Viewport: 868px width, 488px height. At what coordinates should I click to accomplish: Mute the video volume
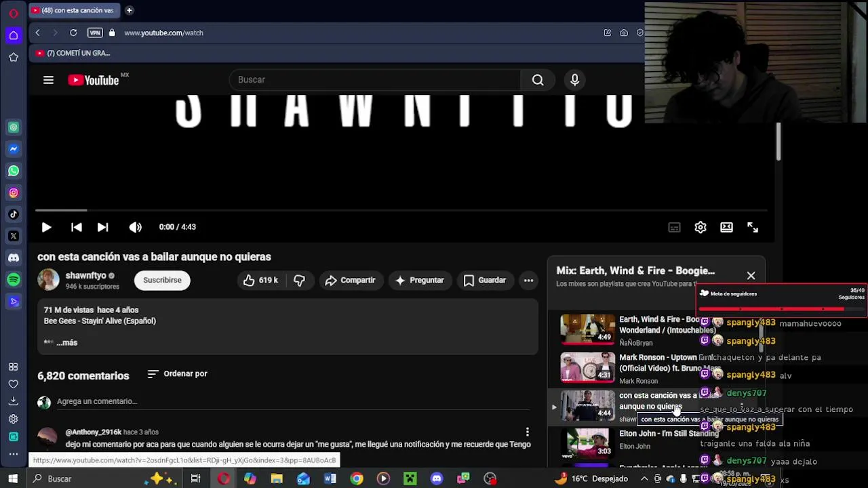[136, 227]
